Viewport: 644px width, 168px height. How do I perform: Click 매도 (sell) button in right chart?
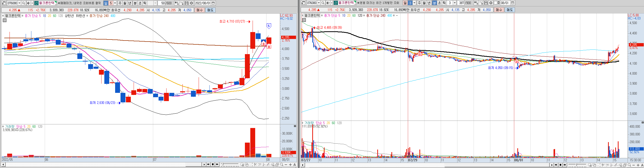pos(510,10)
